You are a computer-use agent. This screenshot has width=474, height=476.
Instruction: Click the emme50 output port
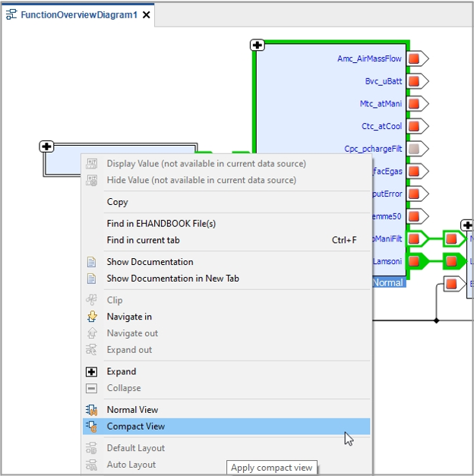coord(418,216)
